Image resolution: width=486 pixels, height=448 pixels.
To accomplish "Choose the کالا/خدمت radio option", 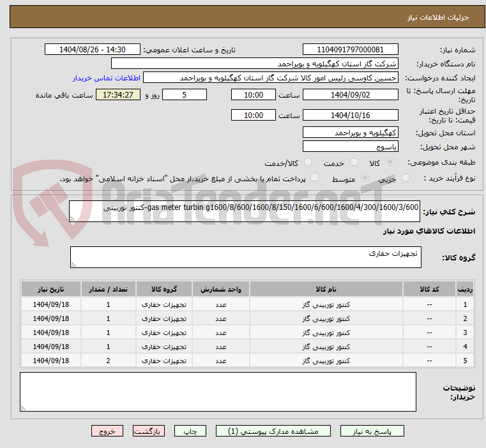I will pos(308,163).
